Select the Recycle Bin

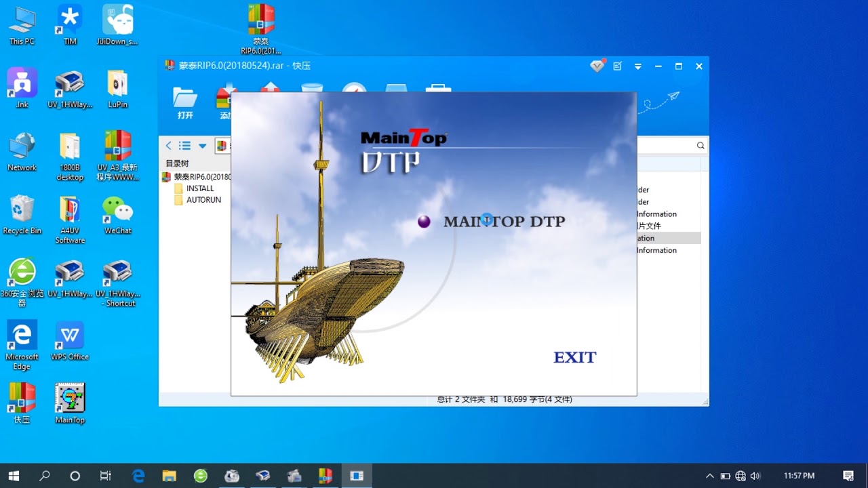pyautogui.click(x=22, y=215)
